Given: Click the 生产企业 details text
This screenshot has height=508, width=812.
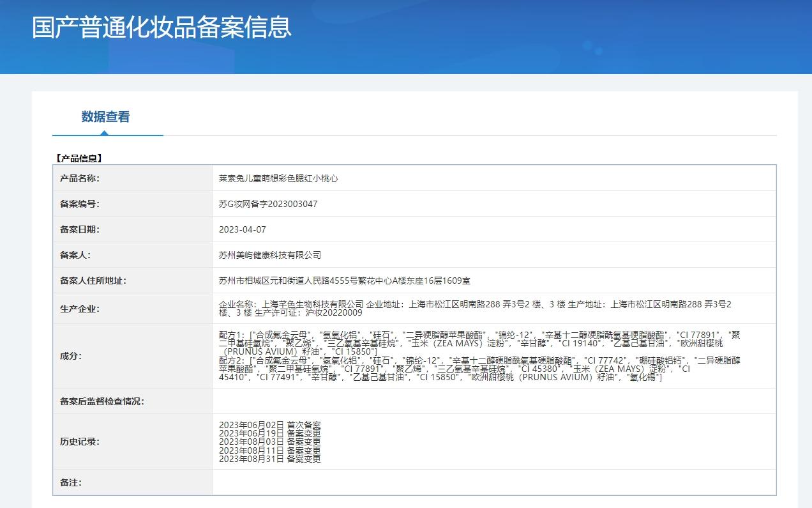Looking at the screenshot, I should point(475,309).
